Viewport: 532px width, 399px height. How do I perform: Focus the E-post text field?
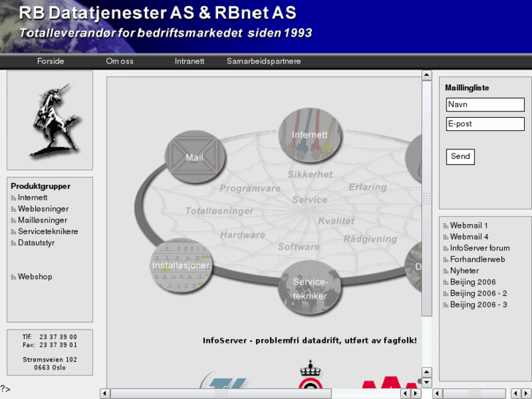pyautogui.click(x=485, y=124)
